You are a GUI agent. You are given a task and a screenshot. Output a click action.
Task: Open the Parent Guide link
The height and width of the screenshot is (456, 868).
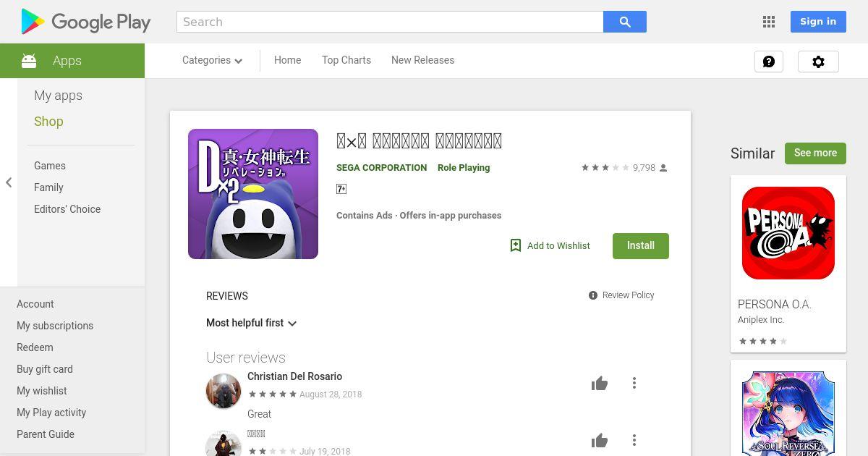[46, 434]
